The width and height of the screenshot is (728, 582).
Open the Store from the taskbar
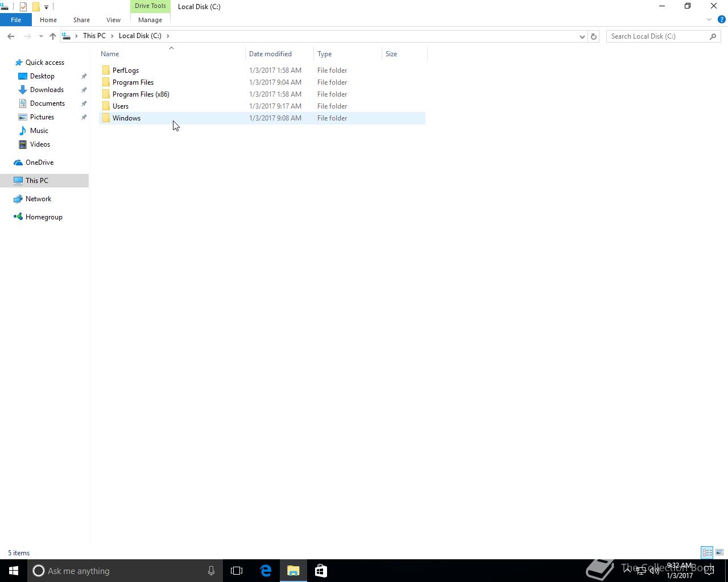click(x=321, y=571)
